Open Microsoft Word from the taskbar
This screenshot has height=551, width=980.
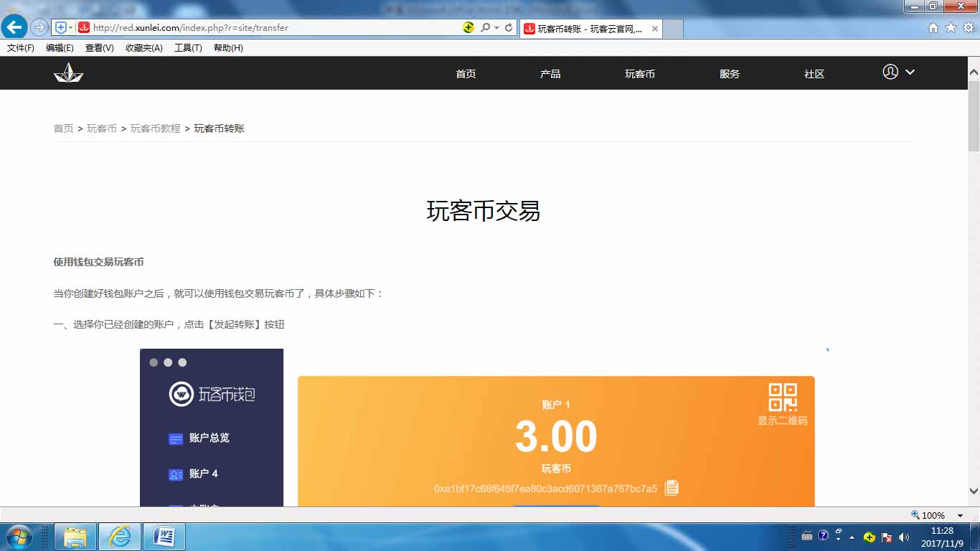point(164,537)
